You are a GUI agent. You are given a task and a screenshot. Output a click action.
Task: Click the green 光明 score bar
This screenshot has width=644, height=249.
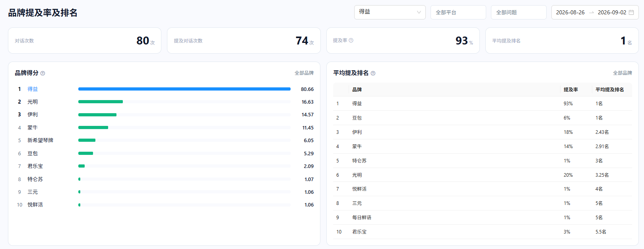(101, 102)
